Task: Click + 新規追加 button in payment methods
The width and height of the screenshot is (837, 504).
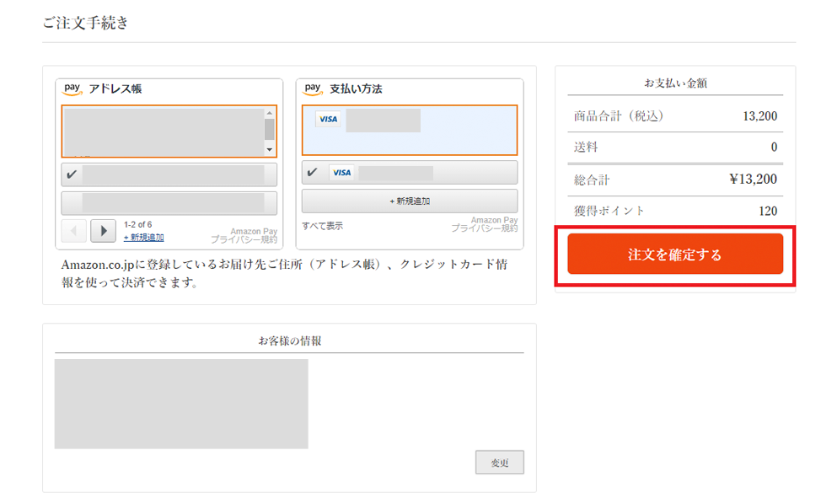Action: click(x=409, y=201)
